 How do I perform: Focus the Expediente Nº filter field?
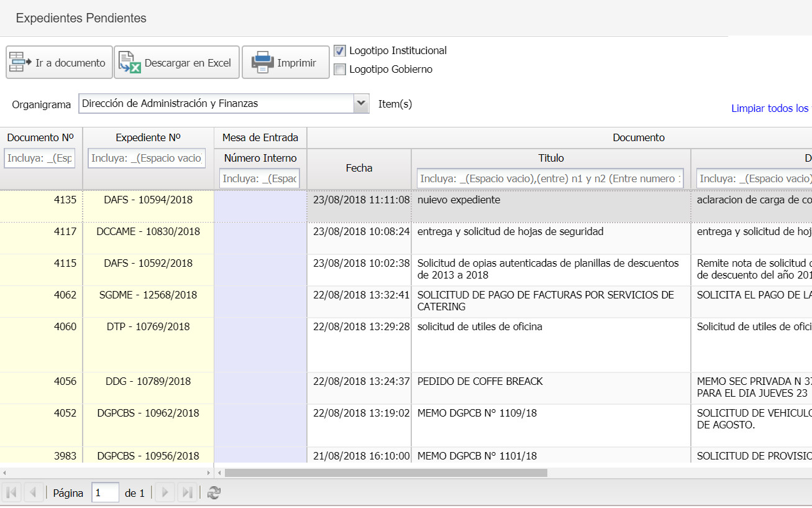(x=147, y=159)
